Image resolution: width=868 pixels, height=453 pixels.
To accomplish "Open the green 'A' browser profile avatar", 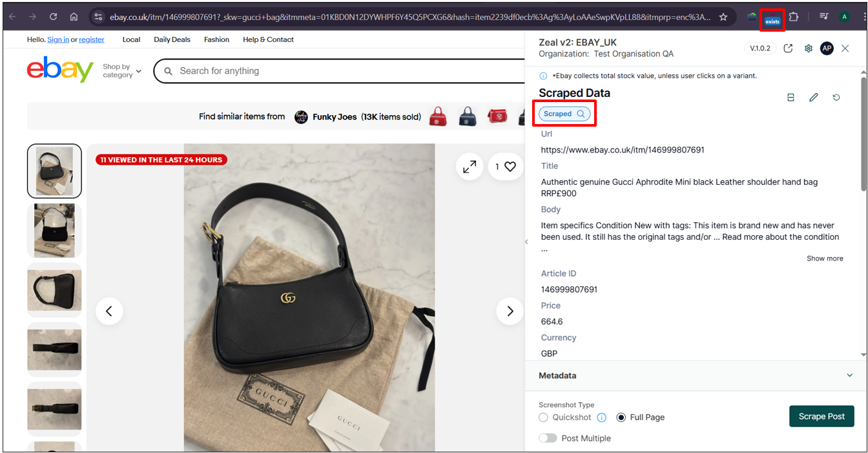I will pos(844,17).
